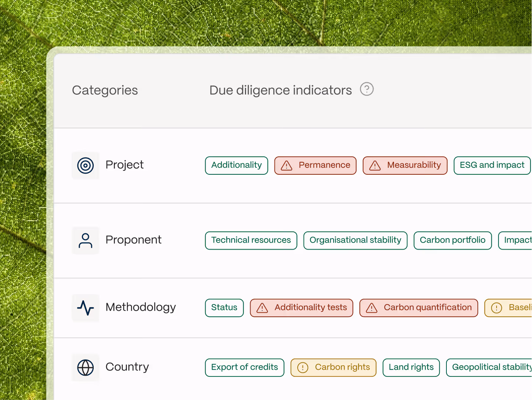
Task: Open the Status indicator tag
Action: click(224, 308)
